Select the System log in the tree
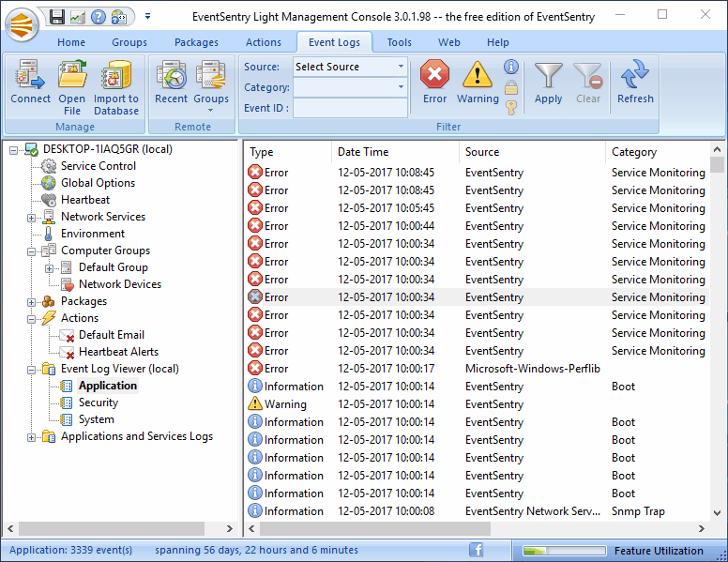This screenshot has width=728, height=562. (96, 419)
